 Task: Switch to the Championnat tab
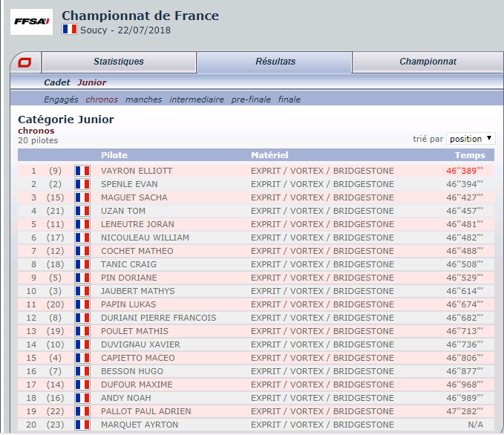(x=428, y=62)
